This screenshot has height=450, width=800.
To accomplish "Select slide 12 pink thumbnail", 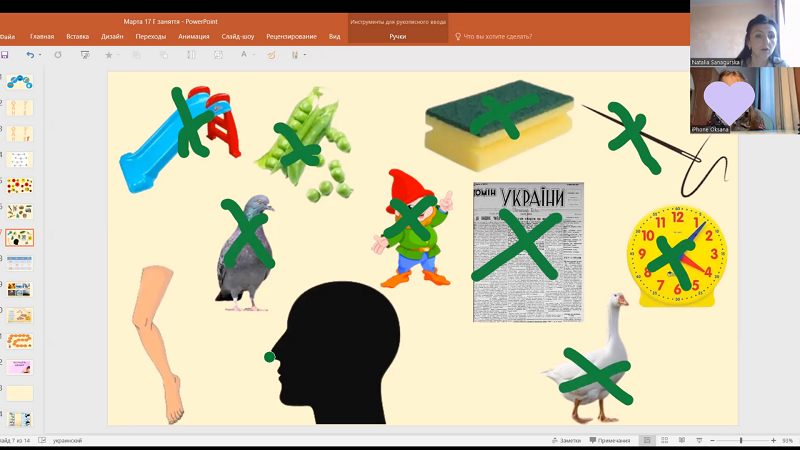I will 20,367.
